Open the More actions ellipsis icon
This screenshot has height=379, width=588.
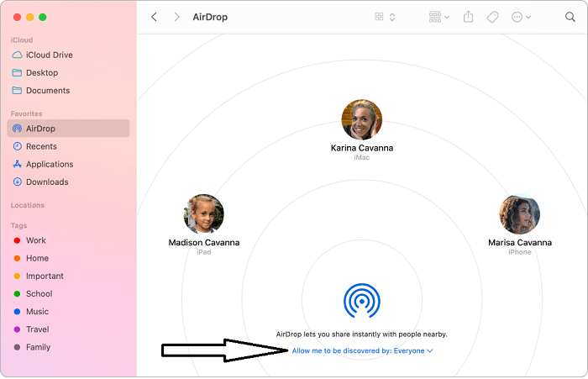tap(517, 17)
